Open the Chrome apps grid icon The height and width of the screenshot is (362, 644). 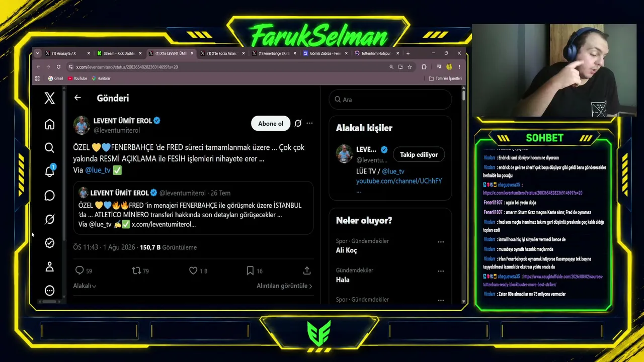tap(37, 78)
